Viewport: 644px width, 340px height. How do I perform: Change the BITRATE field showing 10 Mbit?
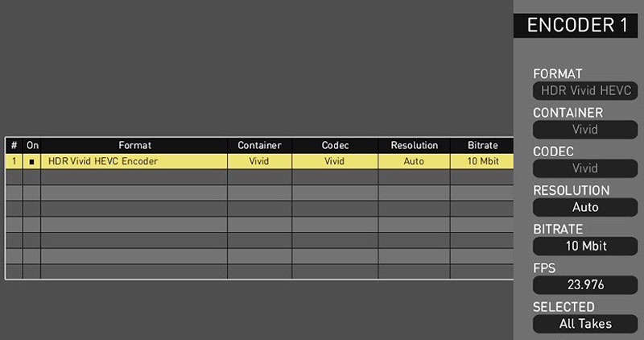[x=585, y=246]
